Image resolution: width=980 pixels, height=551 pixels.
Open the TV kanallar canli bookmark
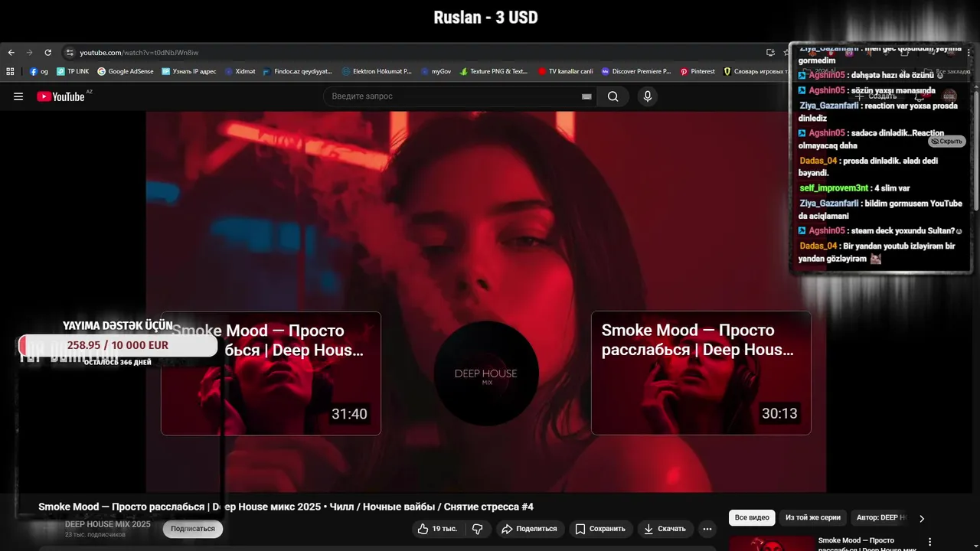pos(566,71)
